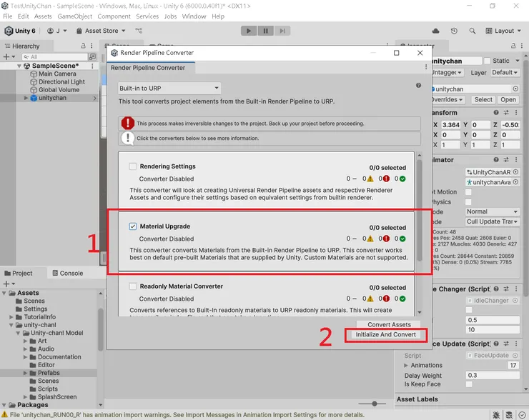This screenshot has height=420, width=529.
Task: Click the progress checkmark icon in status bar
Action: coord(522,415)
